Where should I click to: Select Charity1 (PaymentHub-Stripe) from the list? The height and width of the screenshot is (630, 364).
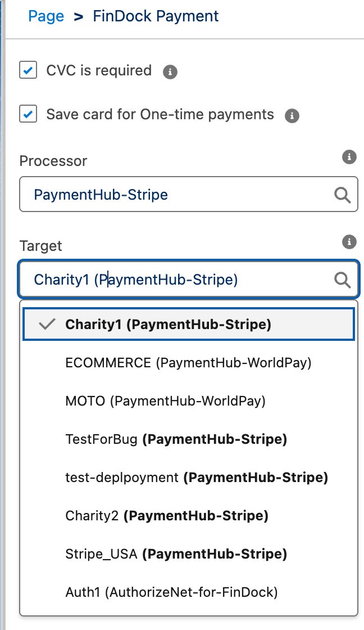pos(168,325)
